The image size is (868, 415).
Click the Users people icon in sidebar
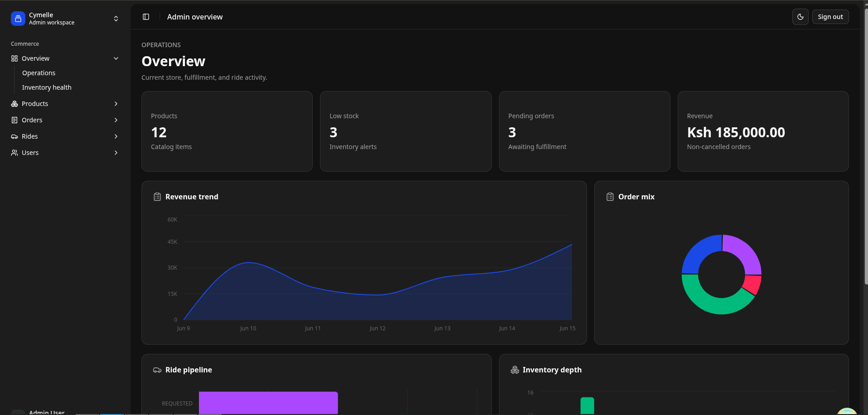[15, 153]
